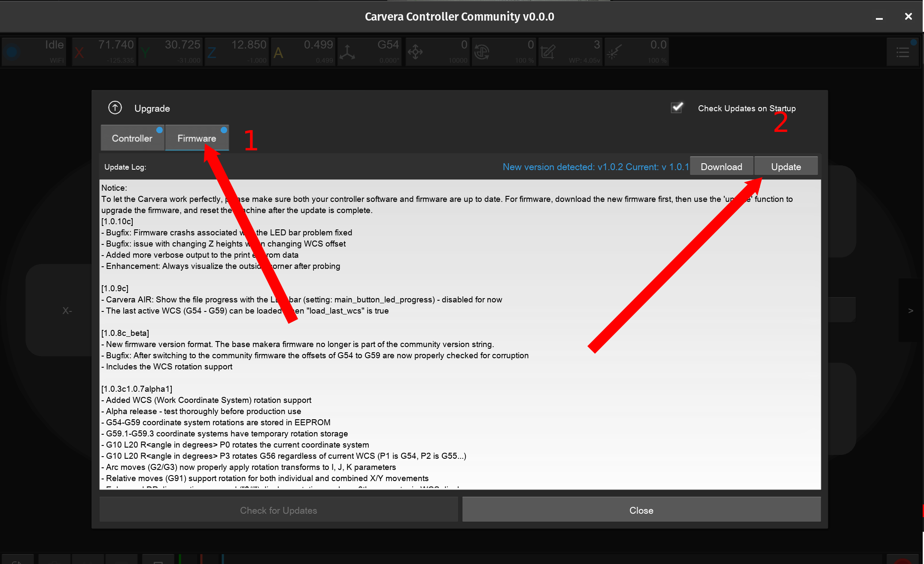This screenshot has width=924, height=564.
Task: Click the blue Z axis icon
Action: [212, 53]
